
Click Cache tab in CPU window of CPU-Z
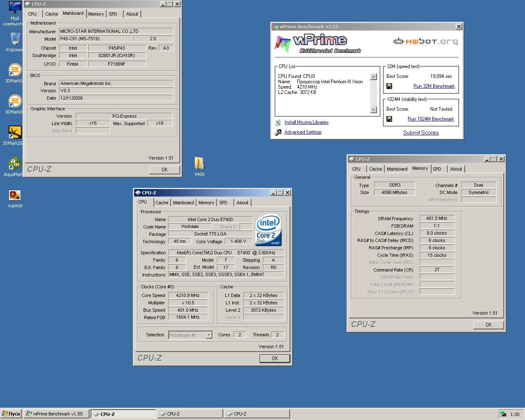[162, 203]
